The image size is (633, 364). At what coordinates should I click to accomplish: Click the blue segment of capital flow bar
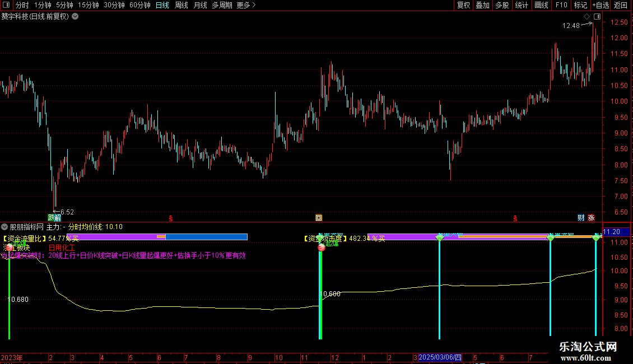click(206, 237)
